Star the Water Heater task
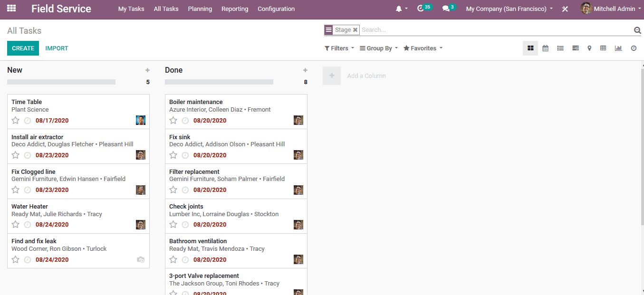Viewport: 644px width, 295px height. point(16,224)
